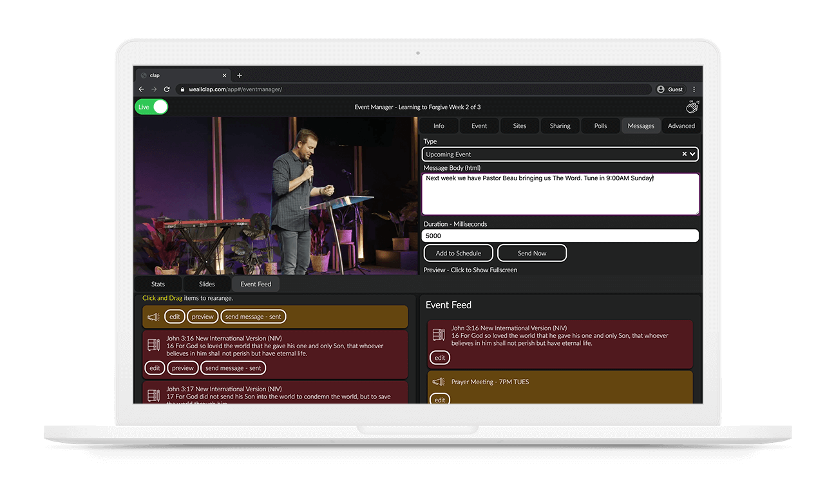The width and height of the screenshot is (836, 504).
Task: Toggle the Live switch off
Action: [152, 107]
